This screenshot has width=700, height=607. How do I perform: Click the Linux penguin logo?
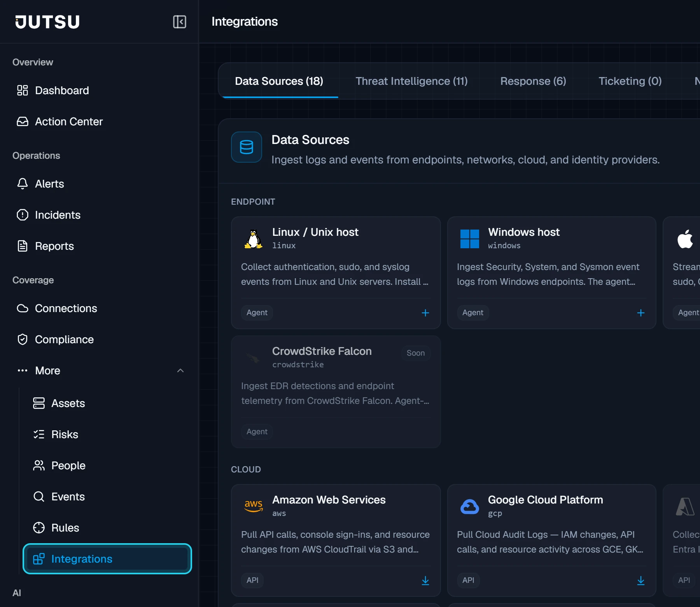pos(253,239)
